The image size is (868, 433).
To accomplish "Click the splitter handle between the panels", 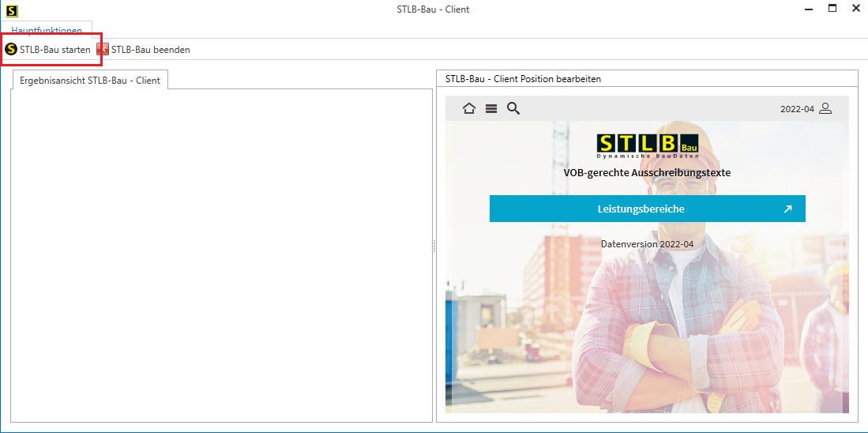I will (x=434, y=247).
